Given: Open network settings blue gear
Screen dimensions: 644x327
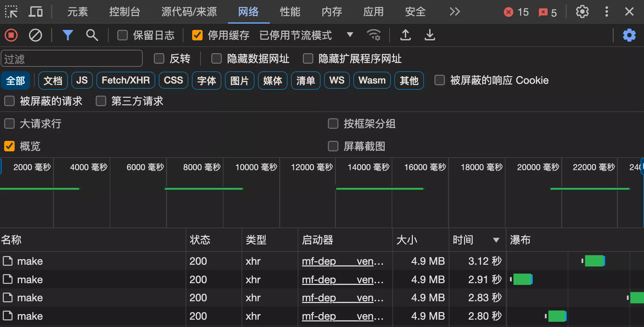Looking at the screenshot, I should (x=629, y=35).
